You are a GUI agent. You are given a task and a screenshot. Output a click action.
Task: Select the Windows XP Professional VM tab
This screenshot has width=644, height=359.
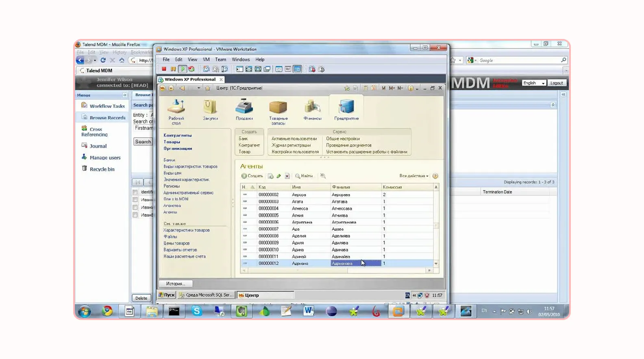point(190,79)
